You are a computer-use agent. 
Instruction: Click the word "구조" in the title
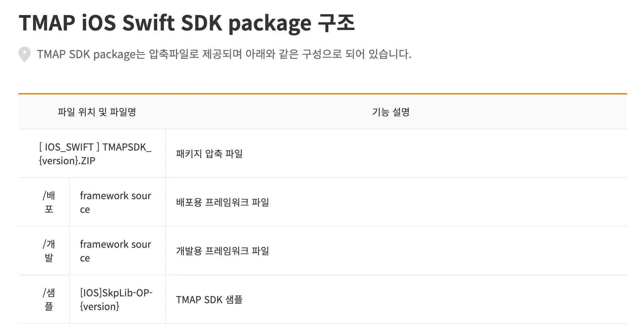[336, 23]
